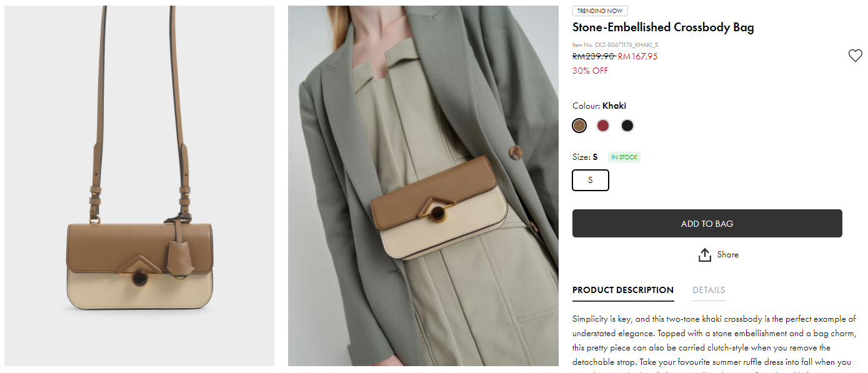Click the Stone-Embellished Crossbody Bag title

click(663, 27)
